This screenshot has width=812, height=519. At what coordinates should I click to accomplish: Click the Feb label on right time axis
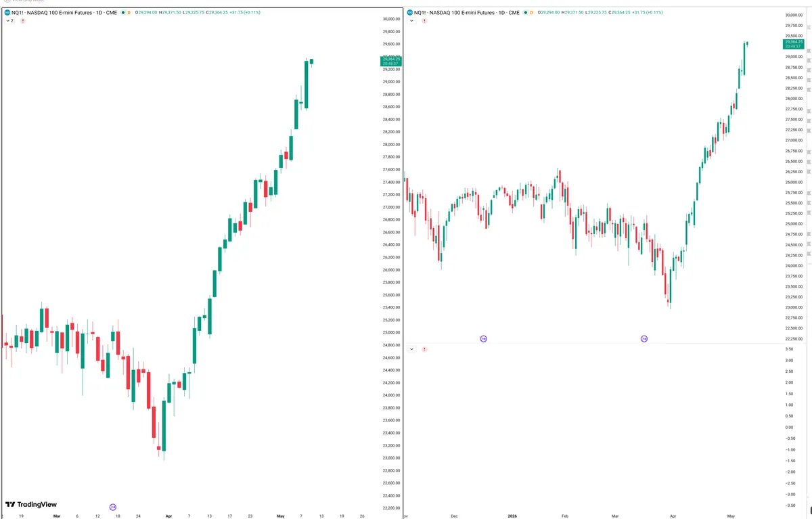click(x=565, y=516)
